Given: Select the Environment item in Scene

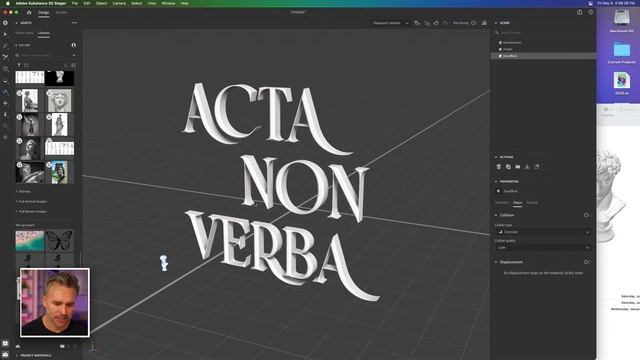Looking at the screenshot, I should [511, 42].
